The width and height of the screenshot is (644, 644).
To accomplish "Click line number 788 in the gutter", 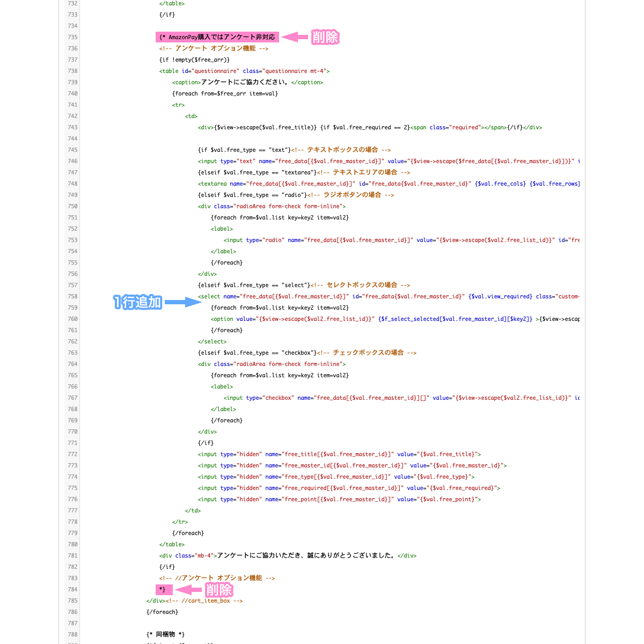I will pyautogui.click(x=72, y=634).
